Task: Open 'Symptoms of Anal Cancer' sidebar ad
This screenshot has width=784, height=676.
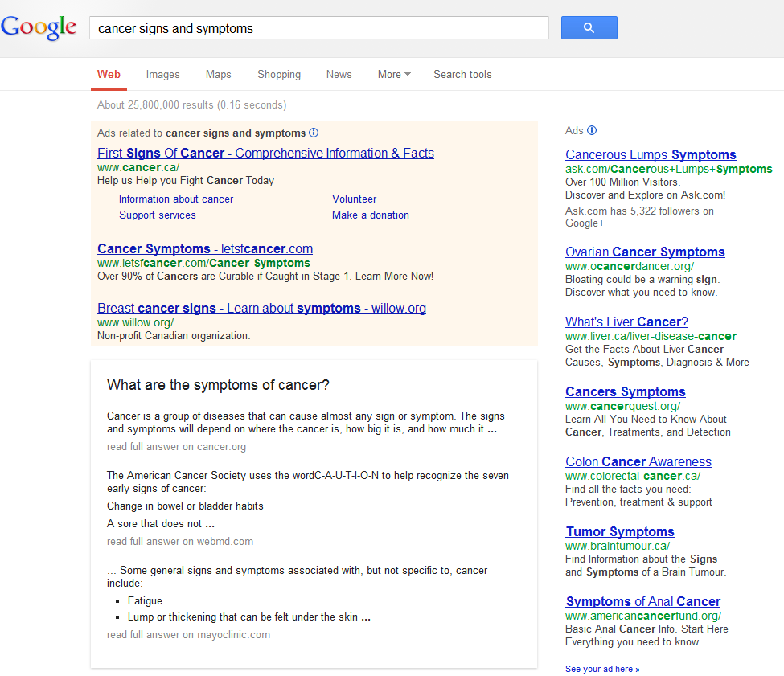Action: pos(643,601)
